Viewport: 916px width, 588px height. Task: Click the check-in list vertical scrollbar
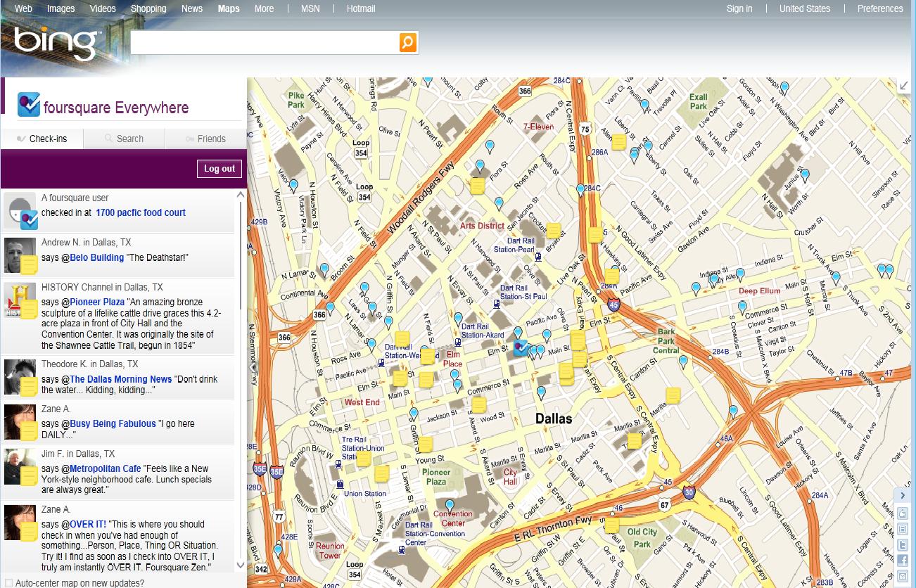click(241, 380)
